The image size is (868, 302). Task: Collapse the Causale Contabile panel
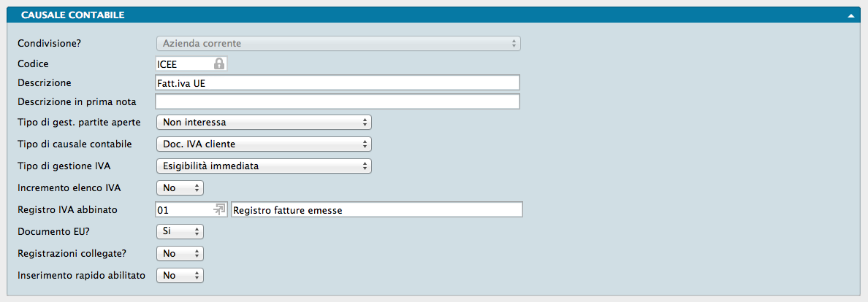point(851,15)
